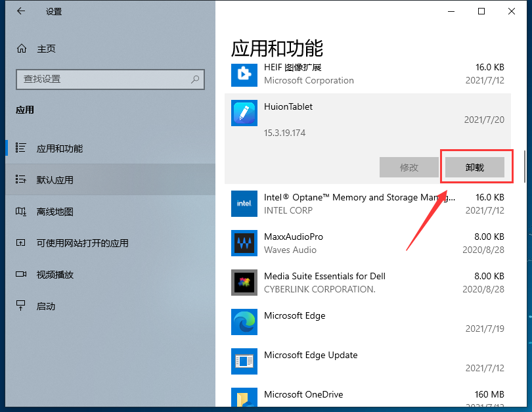Close the Settings window

pos(512,11)
